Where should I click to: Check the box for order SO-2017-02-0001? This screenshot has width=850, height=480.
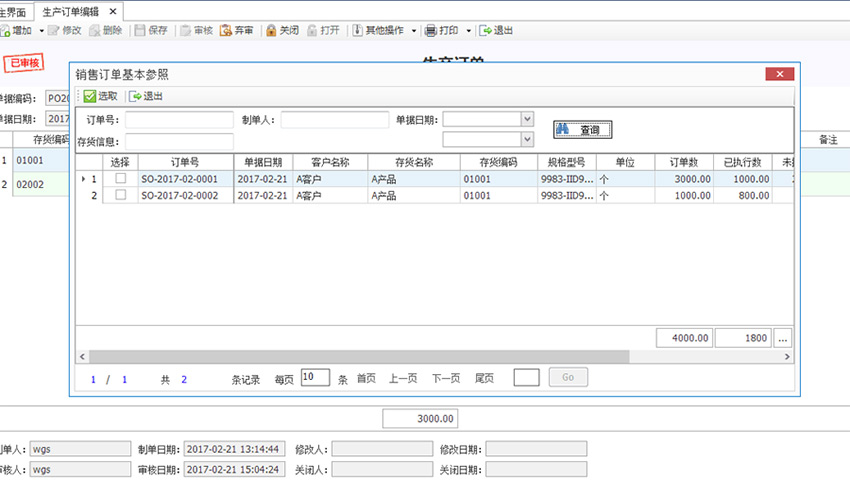pyautogui.click(x=121, y=179)
